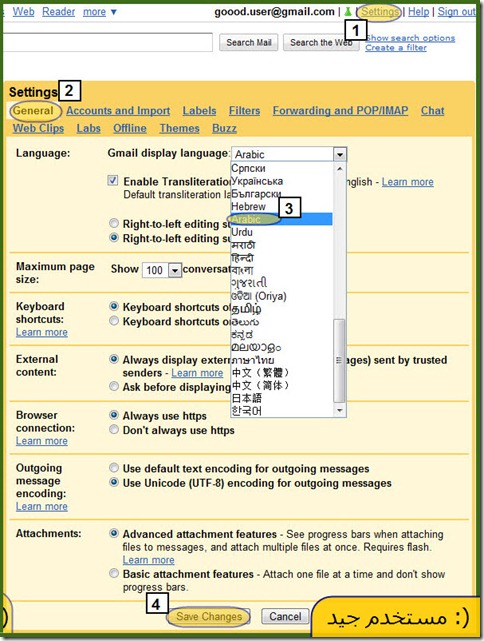This screenshot has width=484, height=641.
Task: Open the Reader link in the header
Action: (x=58, y=12)
